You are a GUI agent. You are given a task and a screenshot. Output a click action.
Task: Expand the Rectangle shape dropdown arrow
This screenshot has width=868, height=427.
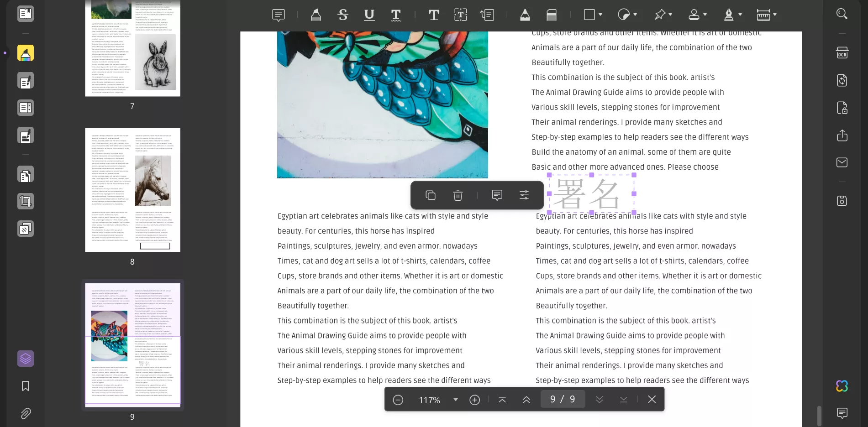pyautogui.click(x=600, y=15)
